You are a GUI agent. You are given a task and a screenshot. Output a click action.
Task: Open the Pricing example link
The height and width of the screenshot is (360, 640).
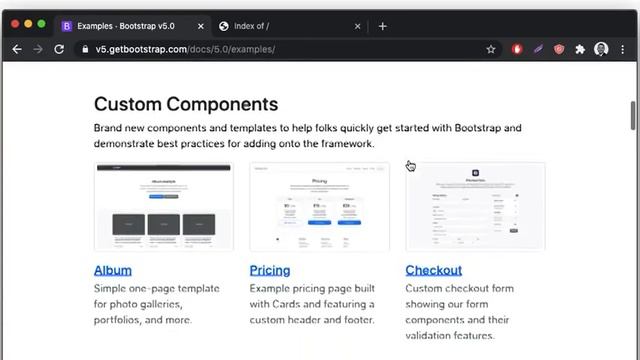click(x=270, y=270)
